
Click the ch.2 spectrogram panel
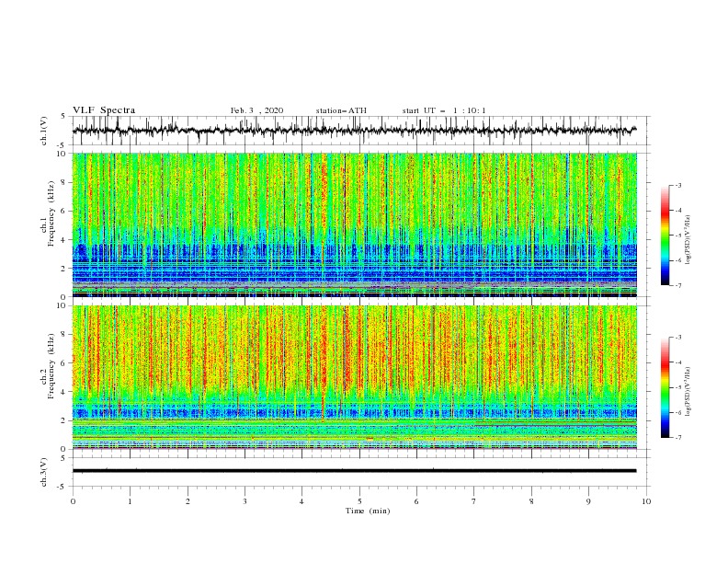tap(355, 377)
